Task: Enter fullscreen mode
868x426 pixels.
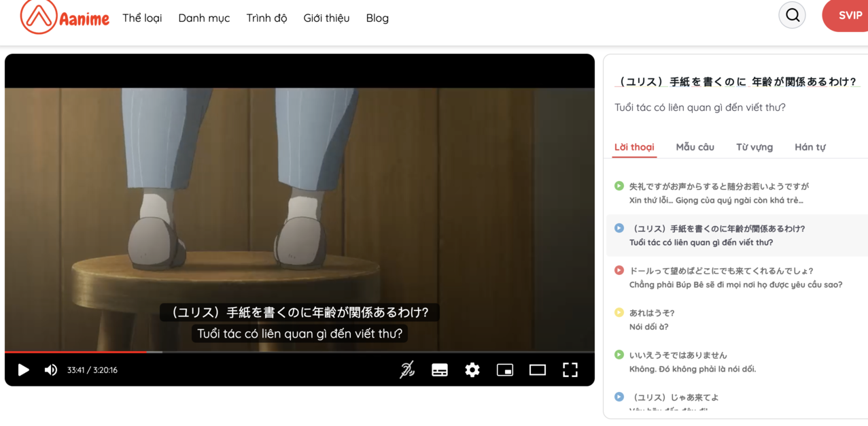Action: (x=570, y=370)
